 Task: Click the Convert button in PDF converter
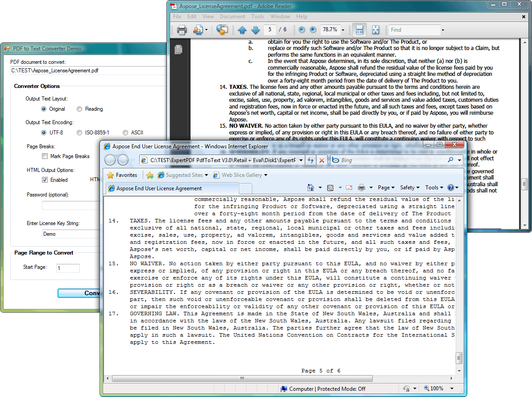pyautogui.click(x=79, y=293)
